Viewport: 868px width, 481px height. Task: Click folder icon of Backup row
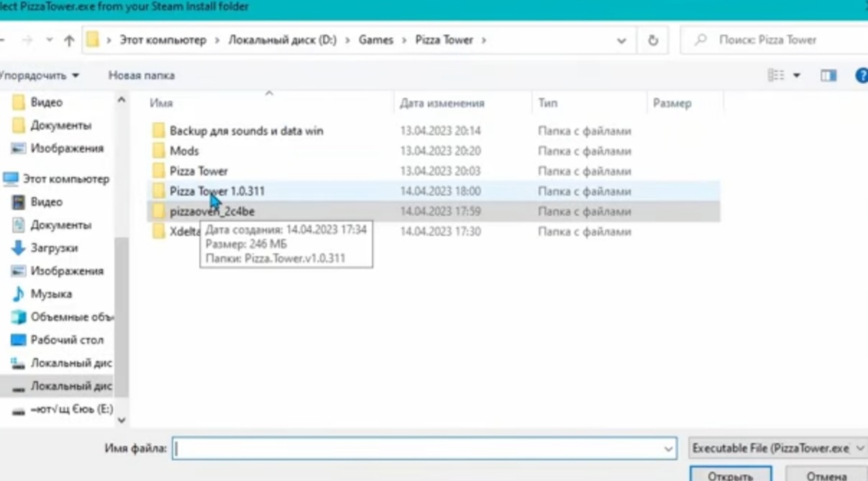tap(158, 131)
